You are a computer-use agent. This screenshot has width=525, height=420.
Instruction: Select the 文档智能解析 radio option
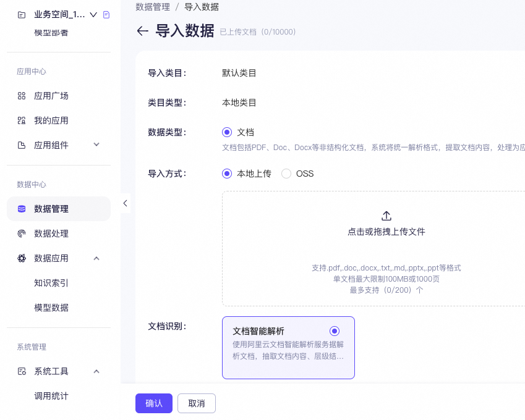[x=334, y=330]
